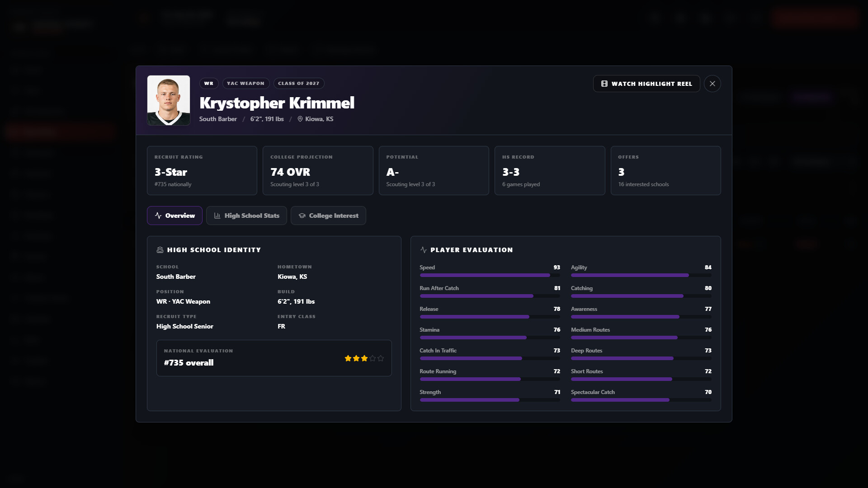Click the Agility rating bar
The image size is (868, 488).
[x=641, y=275]
